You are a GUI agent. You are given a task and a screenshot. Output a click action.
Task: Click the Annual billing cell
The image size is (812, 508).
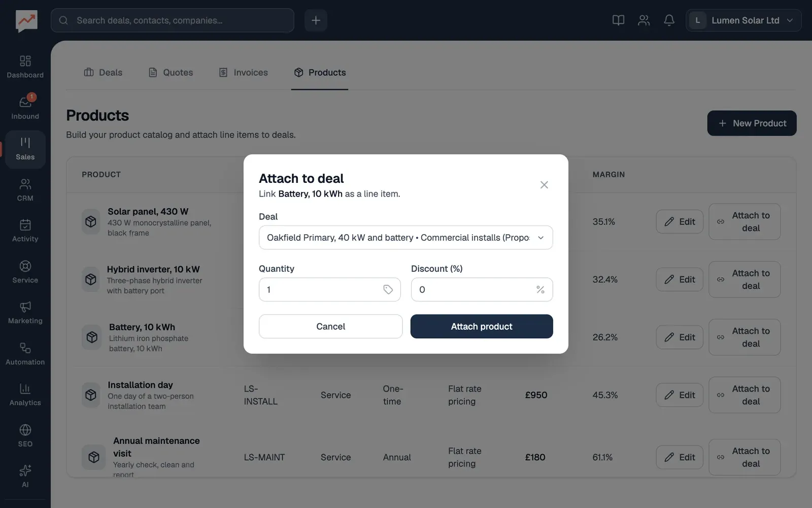click(x=397, y=457)
